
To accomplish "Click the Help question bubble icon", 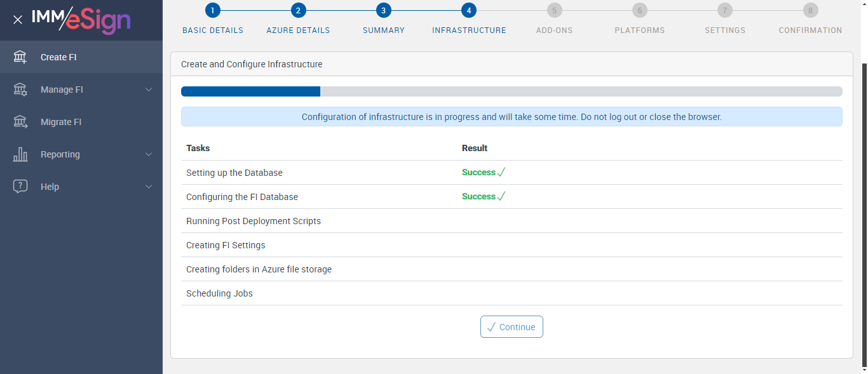I will click(x=20, y=187).
